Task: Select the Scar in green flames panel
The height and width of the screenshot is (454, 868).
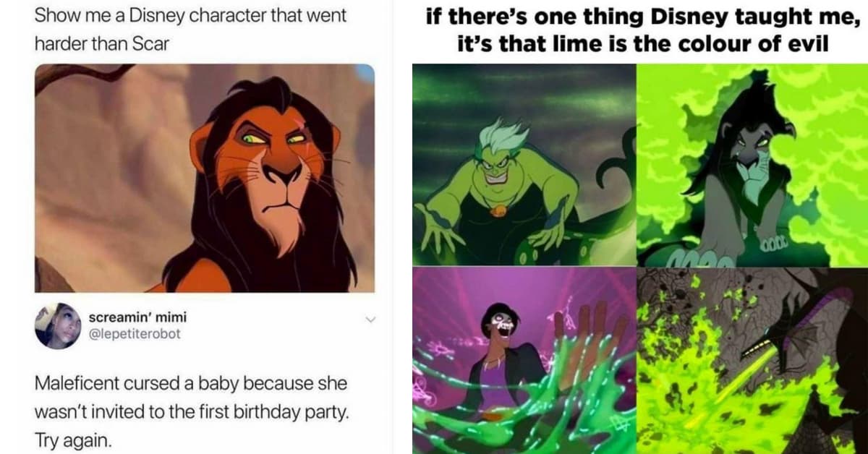Action: pyautogui.click(x=752, y=165)
